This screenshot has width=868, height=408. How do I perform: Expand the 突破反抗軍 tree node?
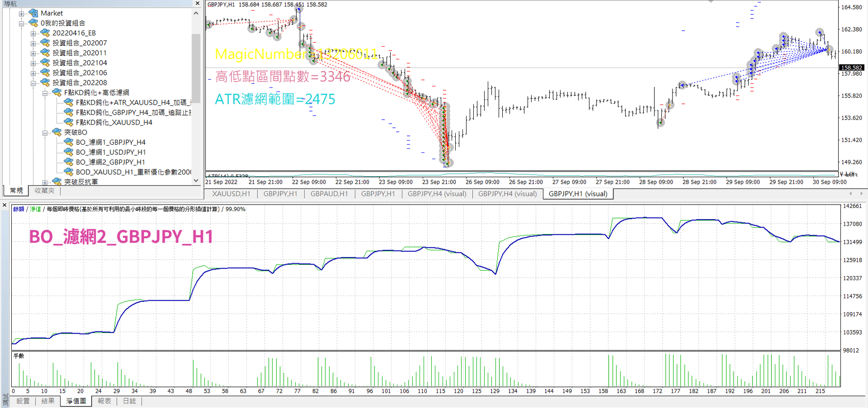45,182
